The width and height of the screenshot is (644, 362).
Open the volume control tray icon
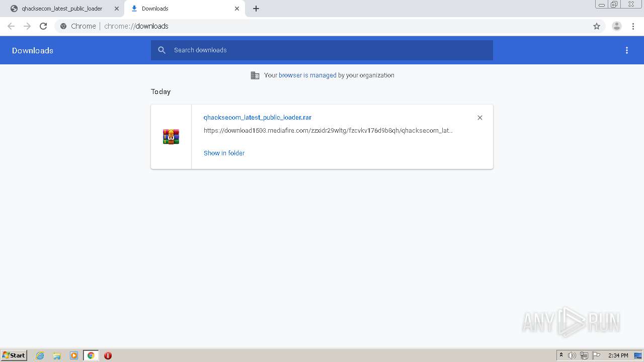tap(572, 355)
